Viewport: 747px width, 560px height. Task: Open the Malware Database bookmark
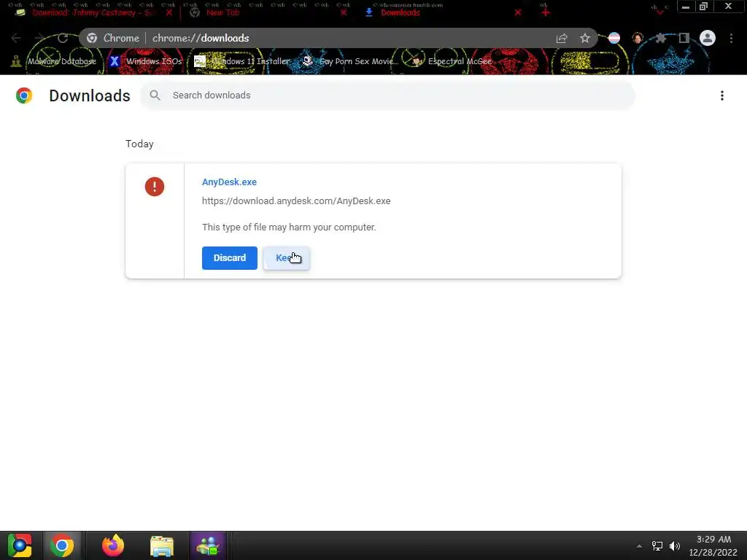pos(54,61)
